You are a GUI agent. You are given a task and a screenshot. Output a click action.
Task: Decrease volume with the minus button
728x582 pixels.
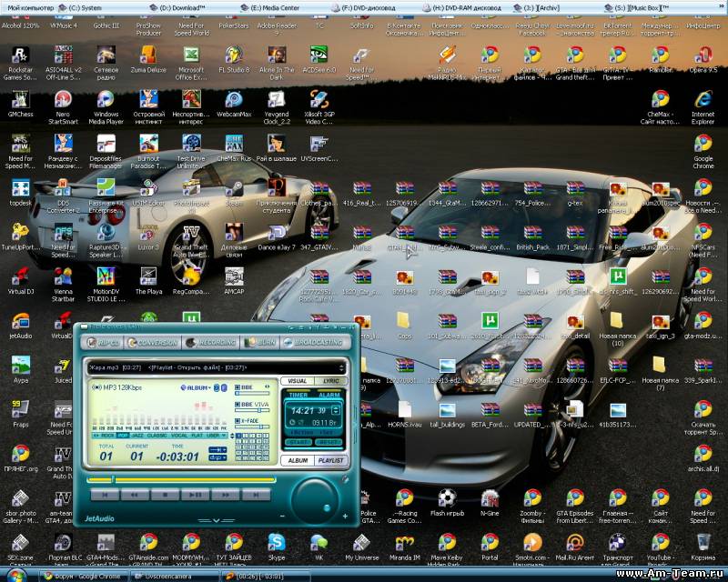pyautogui.click(x=282, y=517)
